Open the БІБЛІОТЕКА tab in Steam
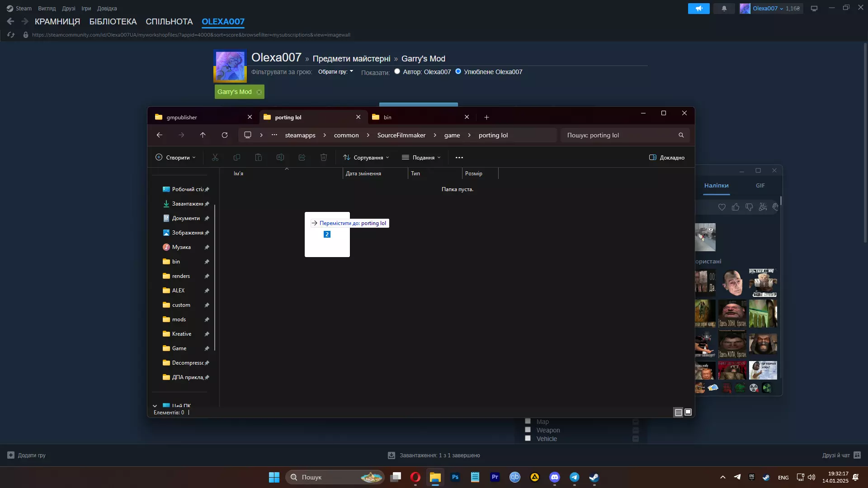The image size is (868, 488). [113, 22]
